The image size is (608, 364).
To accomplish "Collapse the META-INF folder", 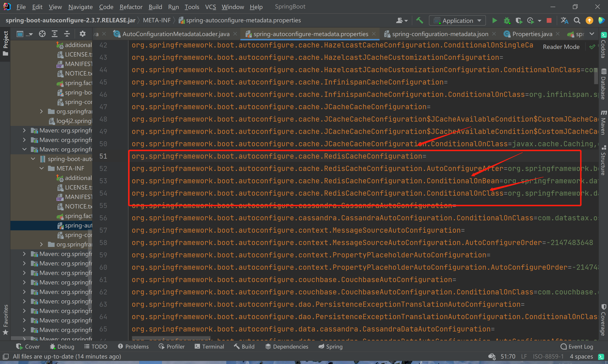I will pos(42,169).
